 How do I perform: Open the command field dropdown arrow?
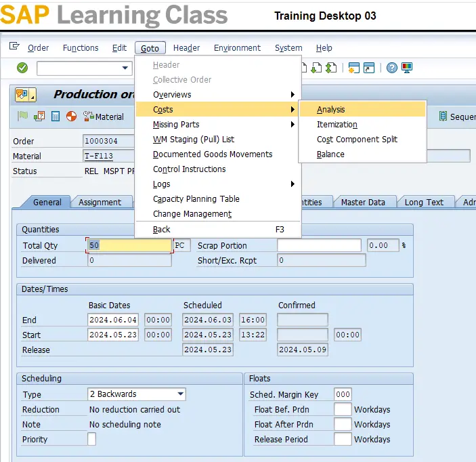(125, 68)
